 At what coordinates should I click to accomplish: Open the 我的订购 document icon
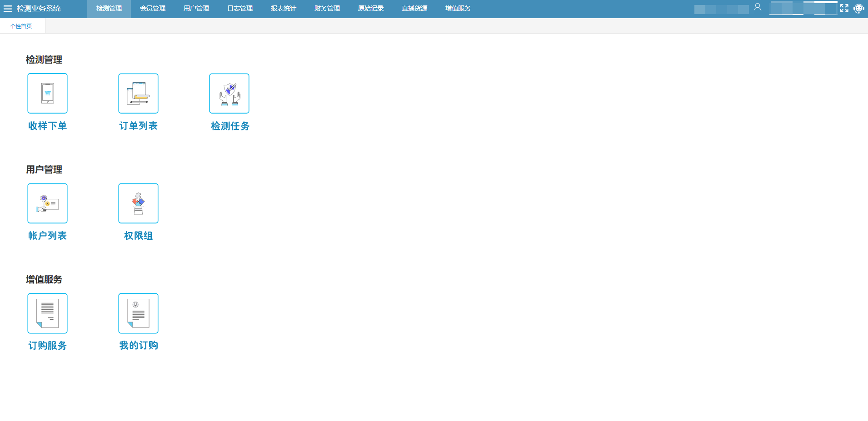138,313
